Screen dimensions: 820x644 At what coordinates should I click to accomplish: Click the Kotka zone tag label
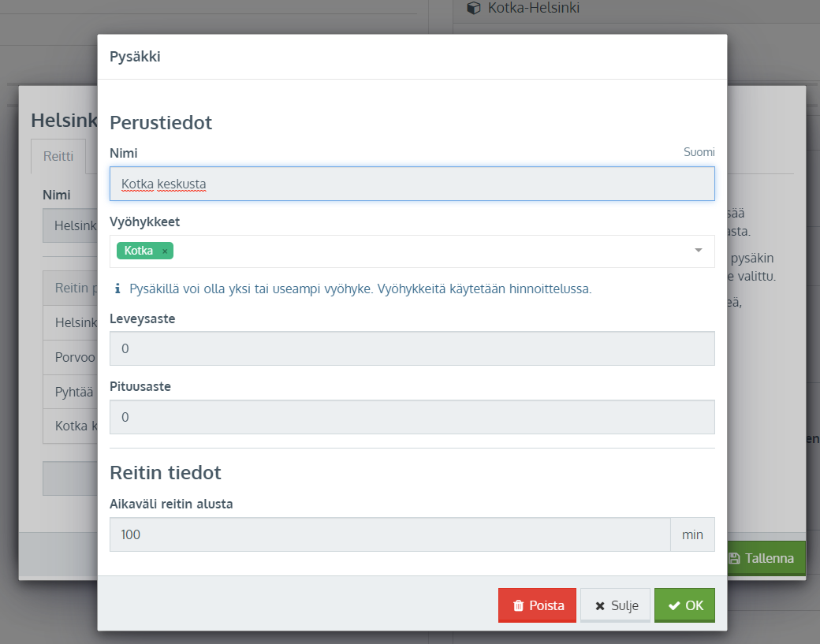pos(139,251)
